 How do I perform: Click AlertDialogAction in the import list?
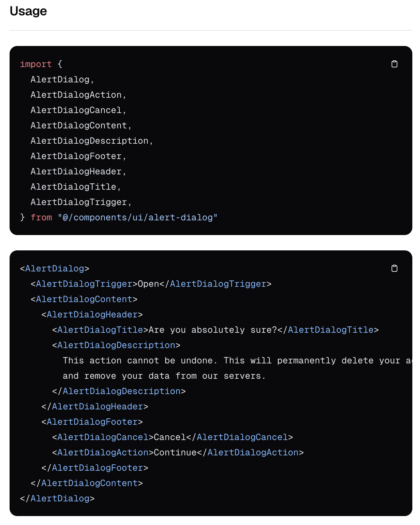click(x=76, y=95)
